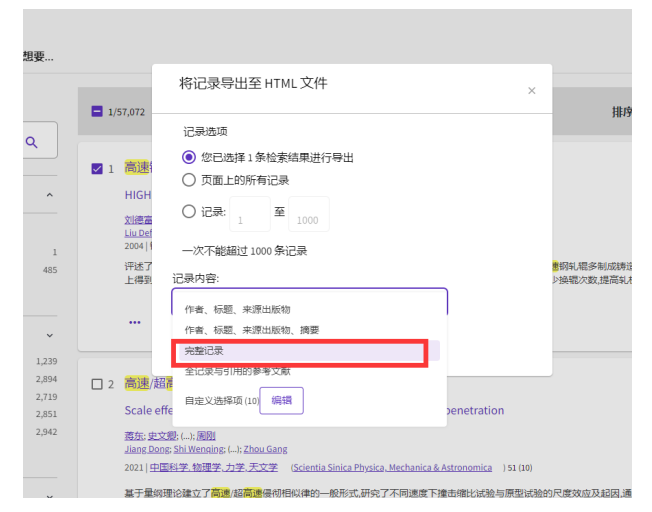Click sidebar count 2,942

tap(46, 432)
